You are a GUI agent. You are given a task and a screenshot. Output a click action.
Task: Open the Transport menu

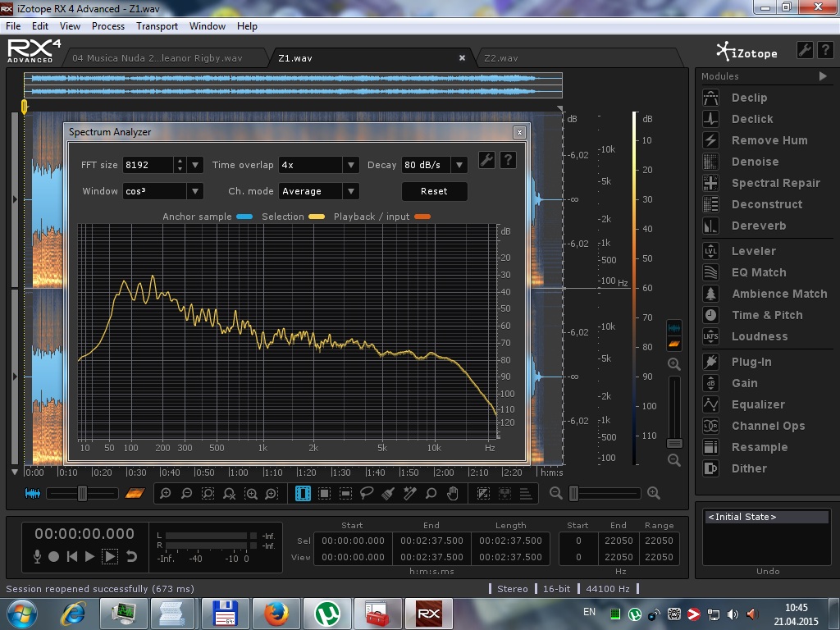(x=157, y=25)
